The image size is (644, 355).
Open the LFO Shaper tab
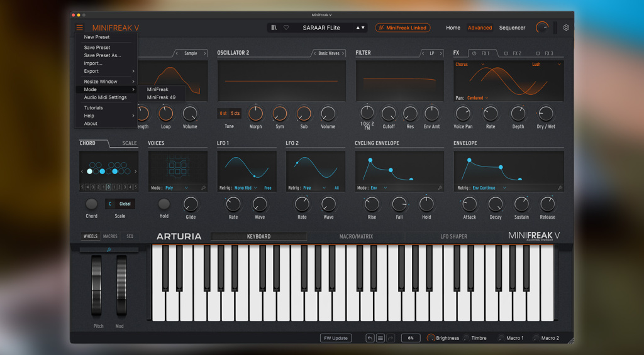point(453,236)
